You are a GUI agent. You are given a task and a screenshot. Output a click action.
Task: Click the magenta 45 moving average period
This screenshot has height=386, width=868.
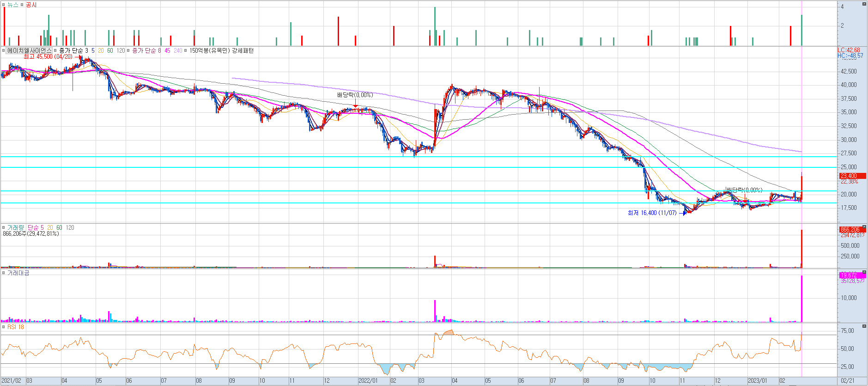click(167, 50)
